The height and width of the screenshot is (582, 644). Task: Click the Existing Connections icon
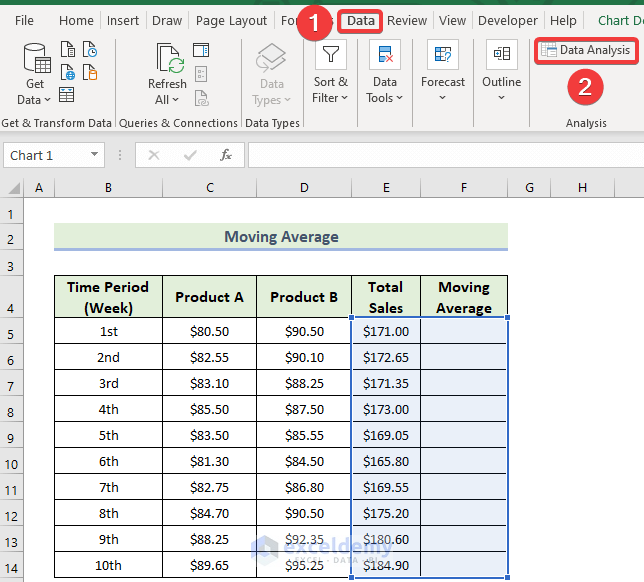click(x=90, y=72)
